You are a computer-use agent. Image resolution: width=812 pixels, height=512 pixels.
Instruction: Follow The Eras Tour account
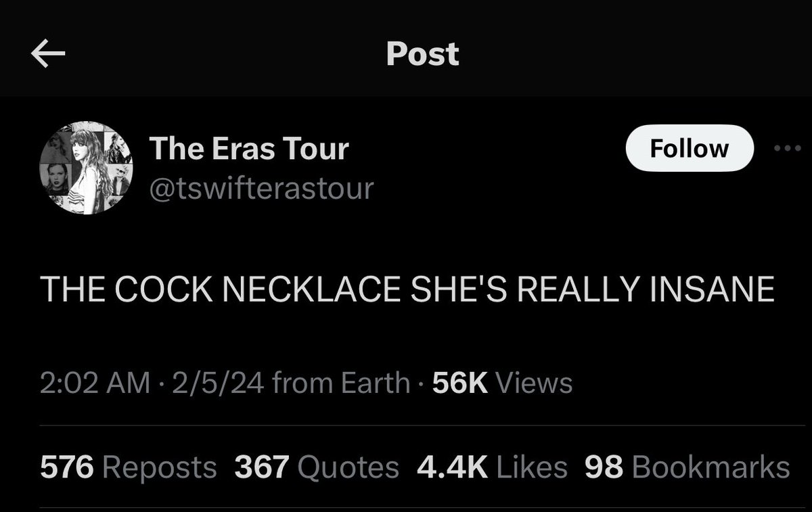689,148
